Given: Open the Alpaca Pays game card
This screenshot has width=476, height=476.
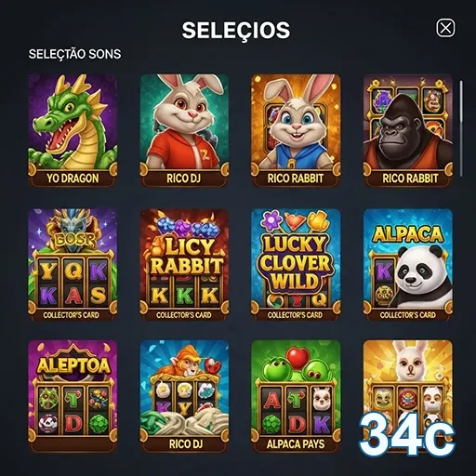Looking at the screenshot, I should 296,396.
